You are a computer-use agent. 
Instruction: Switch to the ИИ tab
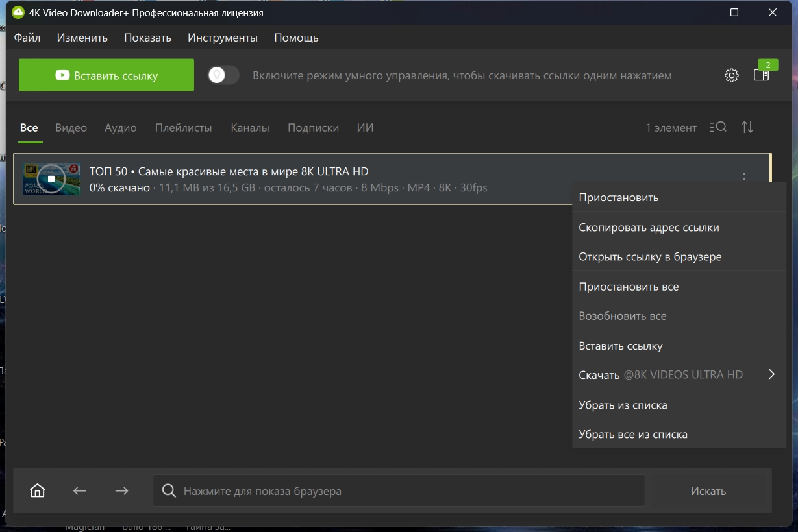tap(366, 128)
